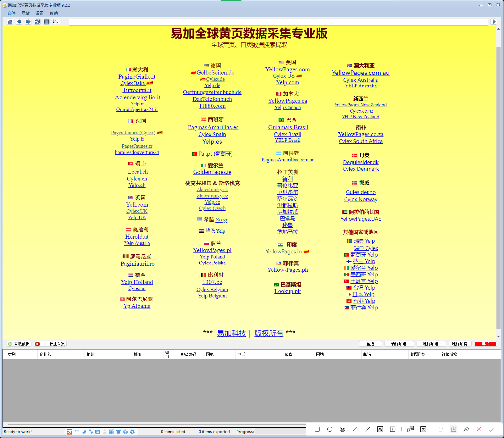
Task: Click the 删除所有 button
Action: pyautogui.click(x=460, y=344)
